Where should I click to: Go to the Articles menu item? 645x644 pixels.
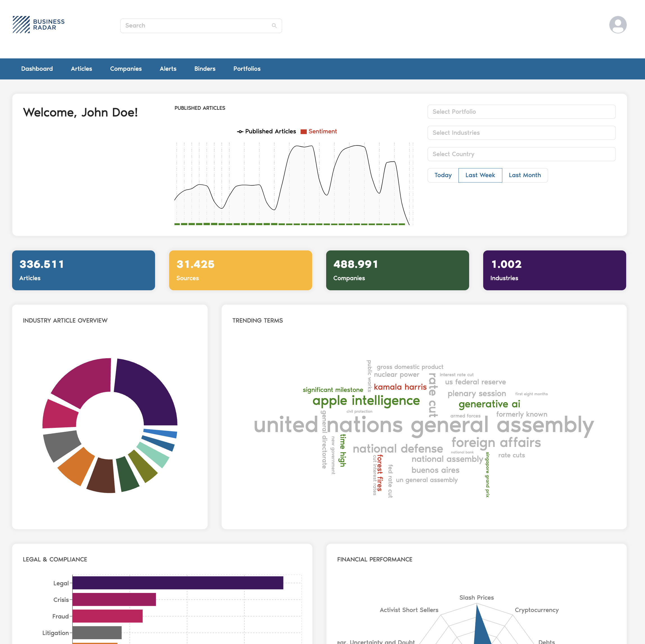tap(81, 69)
